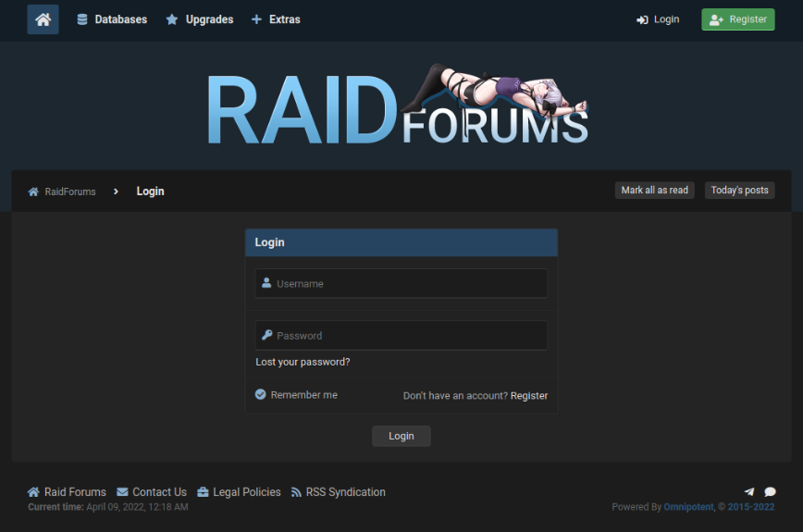Image resolution: width=803 pixels, height=532 pixels.
Task: Click the home icon in top navigation
Action: pyautogui.click(x=43, y=19)
